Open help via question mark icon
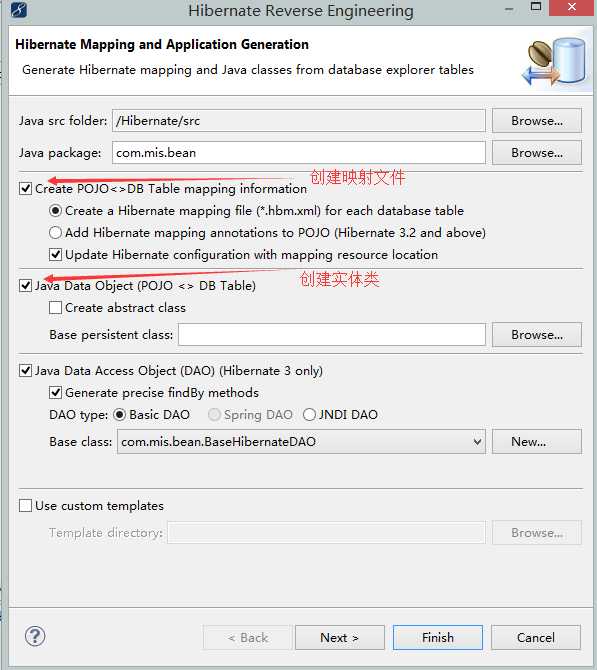This screenshot has height=670, width=597. [x=35, y=636]
